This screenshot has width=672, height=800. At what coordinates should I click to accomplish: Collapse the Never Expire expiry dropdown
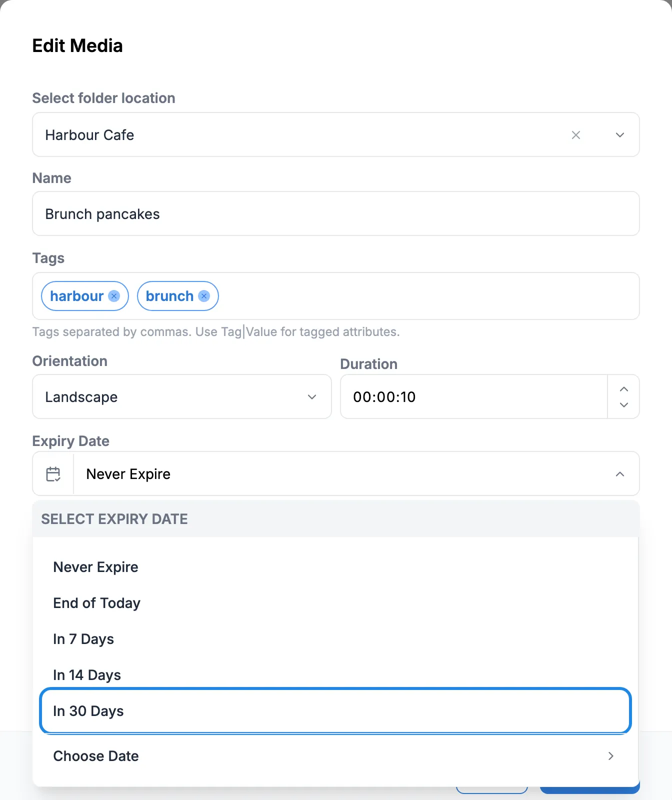(619, 474)
